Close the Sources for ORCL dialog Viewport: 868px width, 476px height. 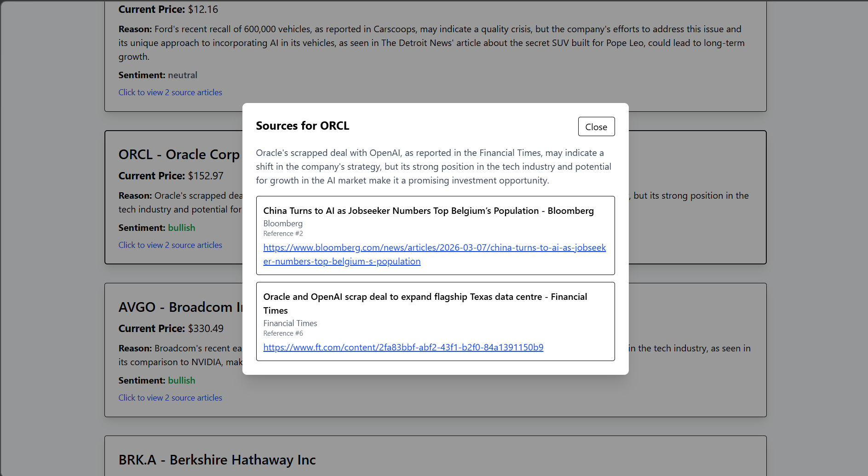click(x=596, y=126)
